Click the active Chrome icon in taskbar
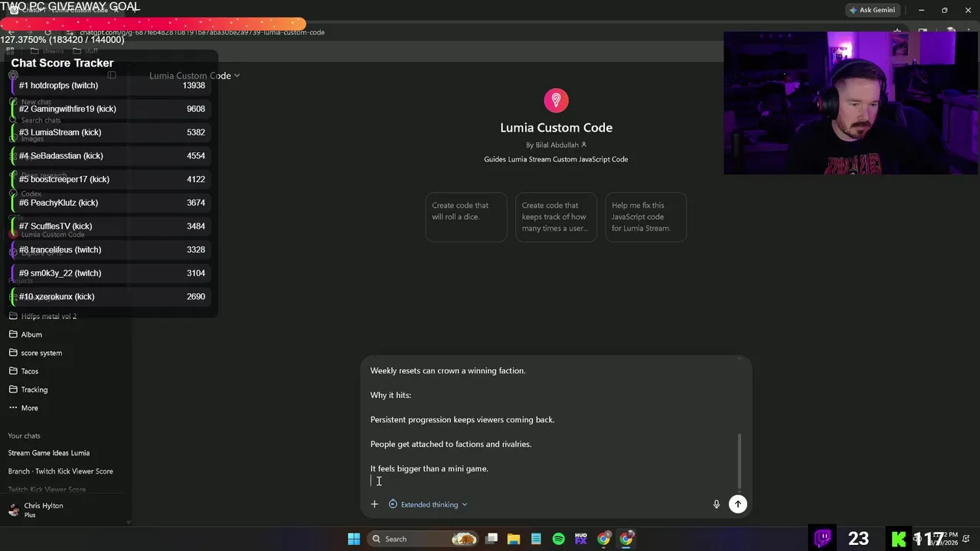This screenshot has width=980, height=551. pyautogui.click(x=626, y=539)
